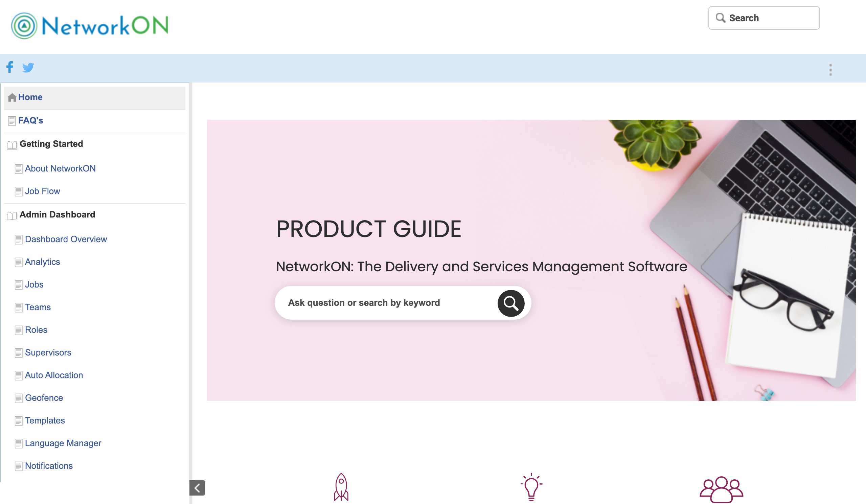The width and height of the screenshot is (866, 504).
Task: Open the FAQ's page
Action: click(x=30, y=121)
